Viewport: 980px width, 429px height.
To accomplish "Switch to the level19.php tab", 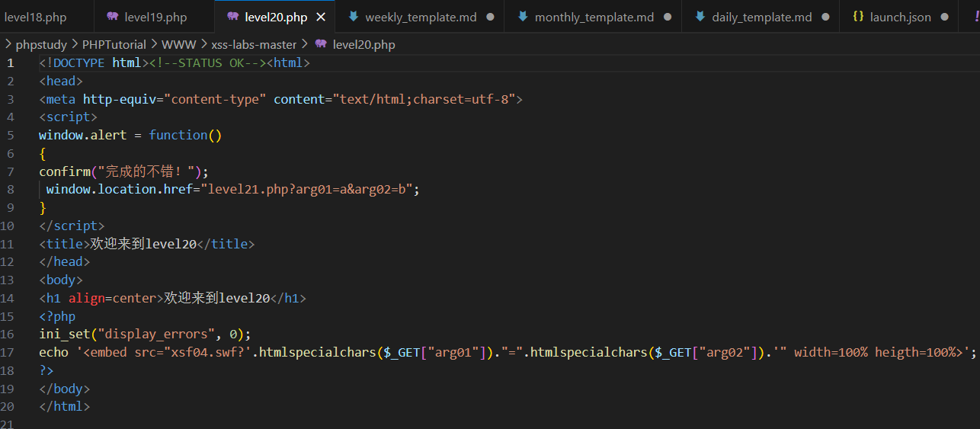I will [155, 17].
